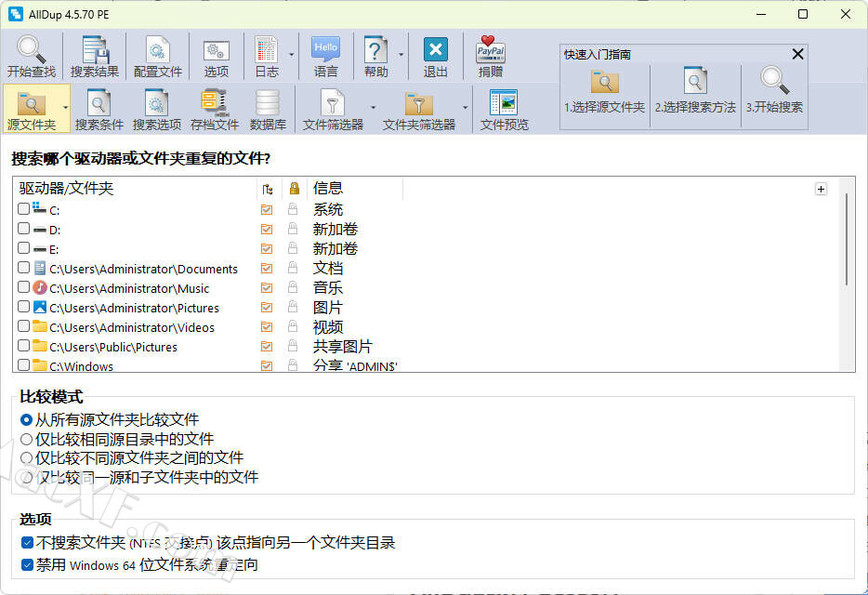
Task: Check the Administrator\Pictures folder checkbox
Action: [23, 307]
